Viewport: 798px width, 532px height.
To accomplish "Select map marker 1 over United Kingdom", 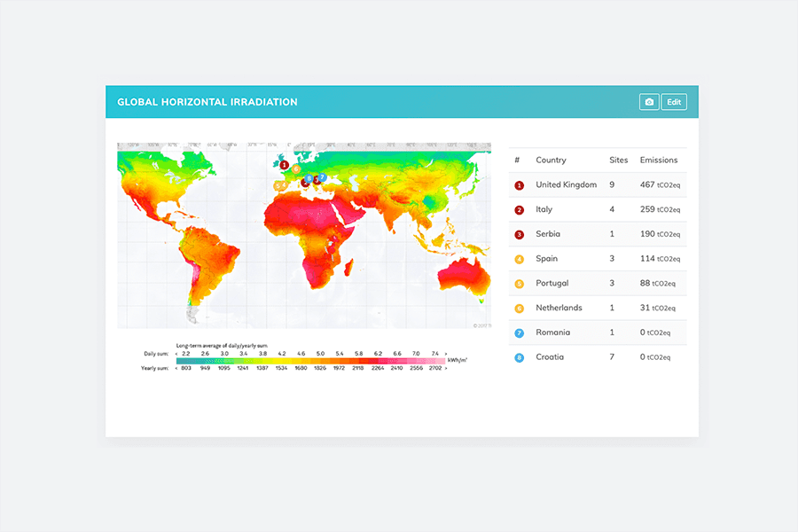I will [x=284, y=165].
